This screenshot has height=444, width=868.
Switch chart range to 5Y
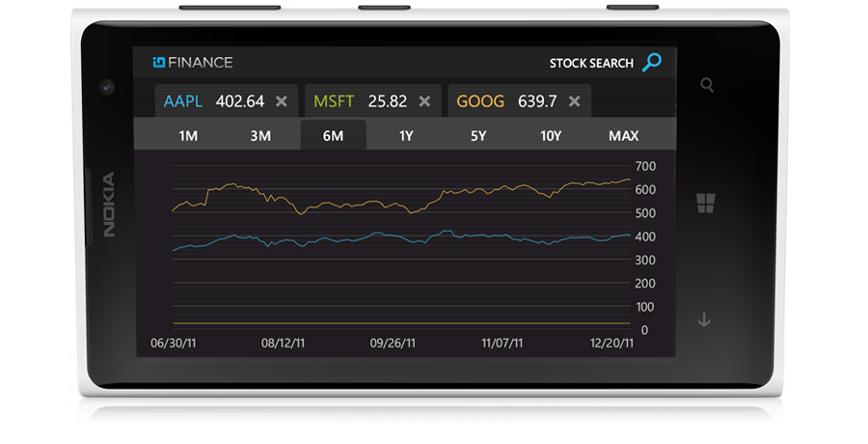[478, 136]
